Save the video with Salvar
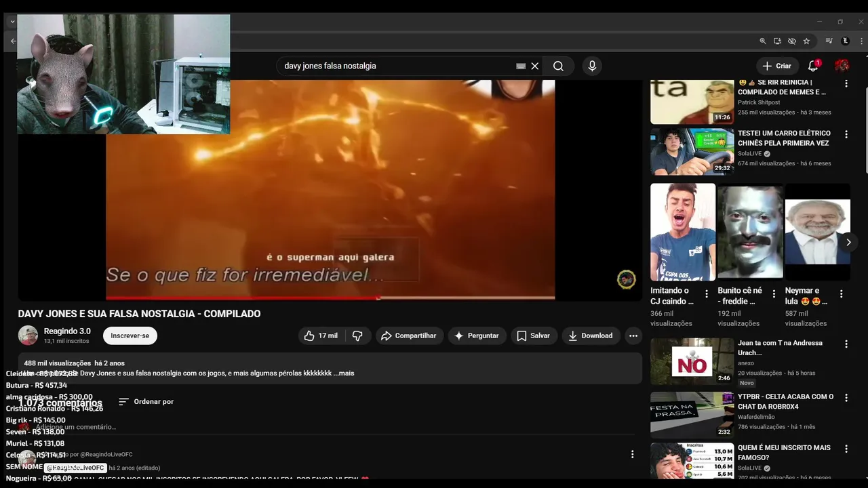The image size is (868, 488). coord(533,335)
